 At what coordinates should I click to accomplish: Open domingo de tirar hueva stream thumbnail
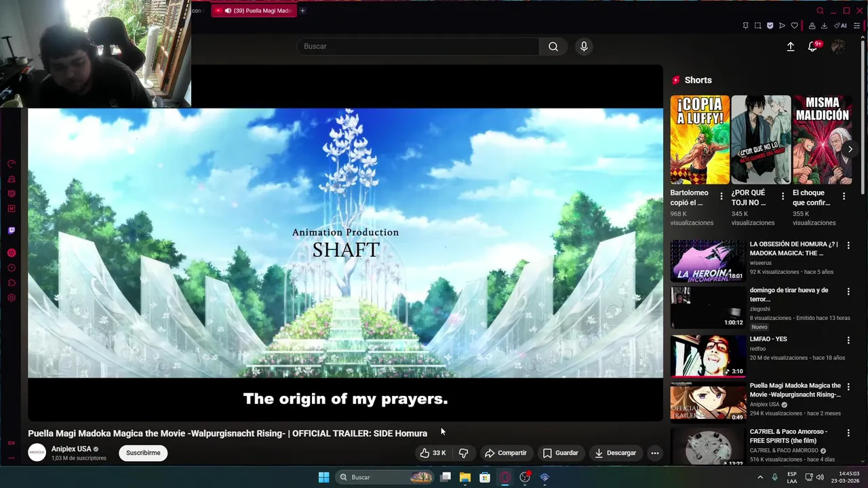point(708,307)
